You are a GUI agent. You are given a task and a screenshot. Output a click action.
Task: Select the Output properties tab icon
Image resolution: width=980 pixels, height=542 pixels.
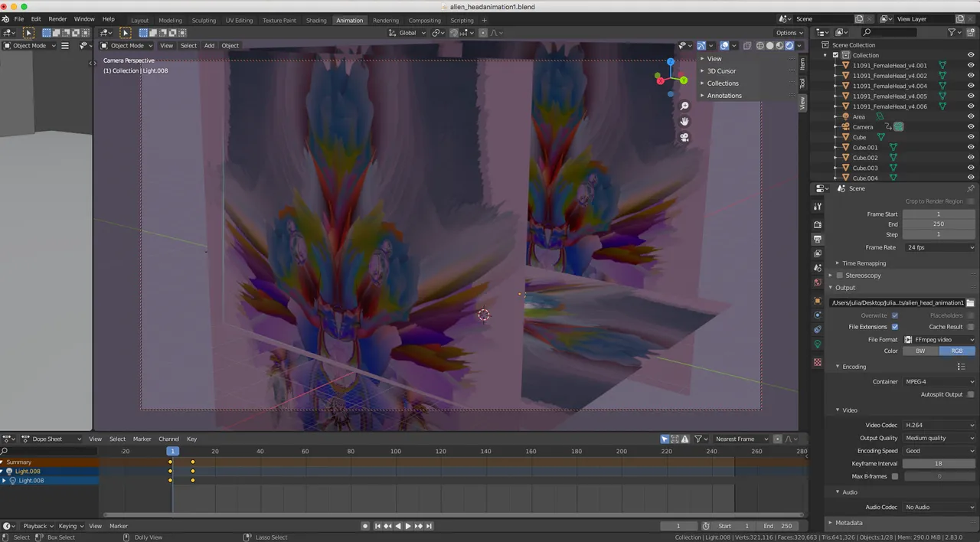(818, 239)
